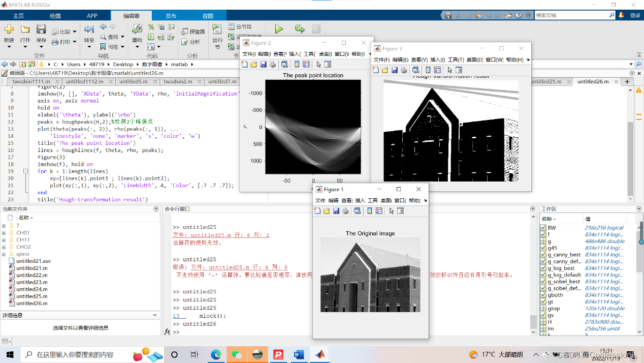Click the Refactor (重构) icon
644x363 pixels.
pyautogui.click(x=137, y=29)
